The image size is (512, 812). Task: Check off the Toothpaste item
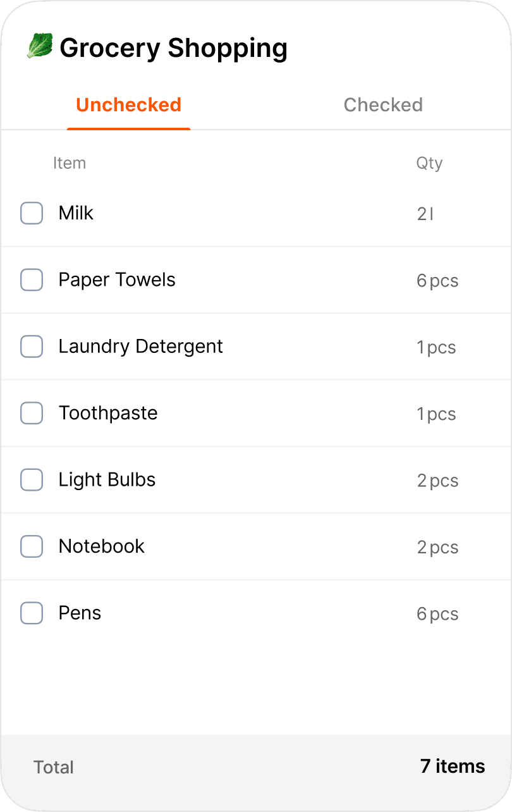click(32, 413)
